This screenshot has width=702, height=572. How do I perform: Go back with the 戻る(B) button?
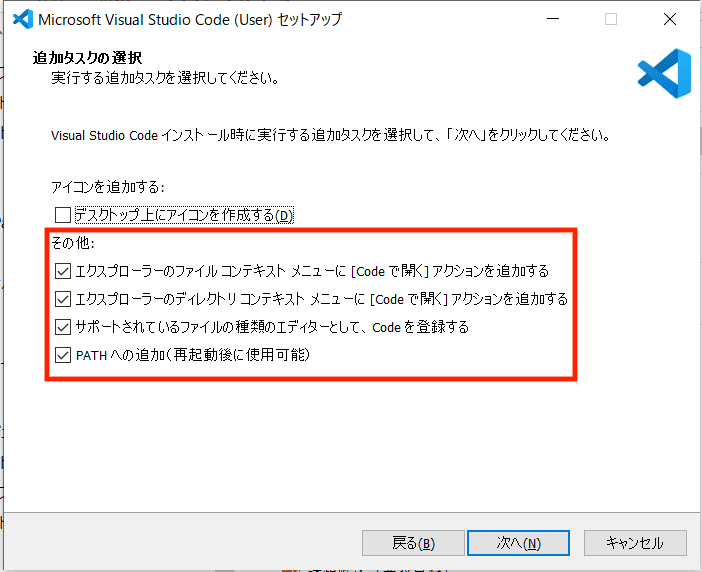(412, 543)
